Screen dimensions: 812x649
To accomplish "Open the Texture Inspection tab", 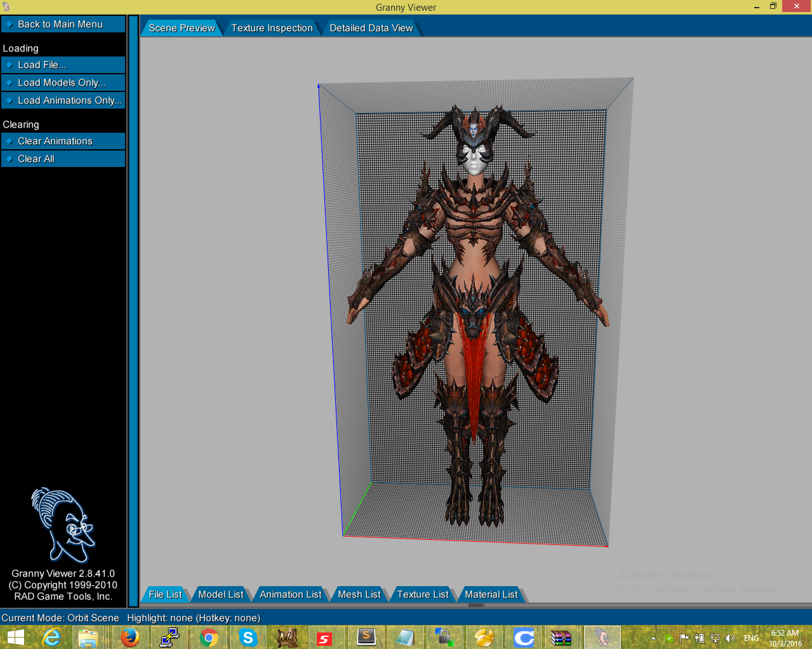I will pos(272,28).
